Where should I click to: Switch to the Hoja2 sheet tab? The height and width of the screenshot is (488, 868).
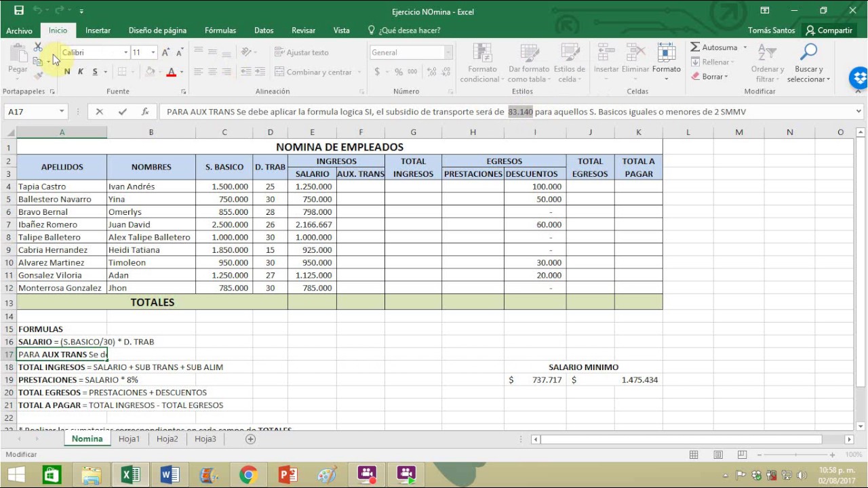[x=167, y=439]
